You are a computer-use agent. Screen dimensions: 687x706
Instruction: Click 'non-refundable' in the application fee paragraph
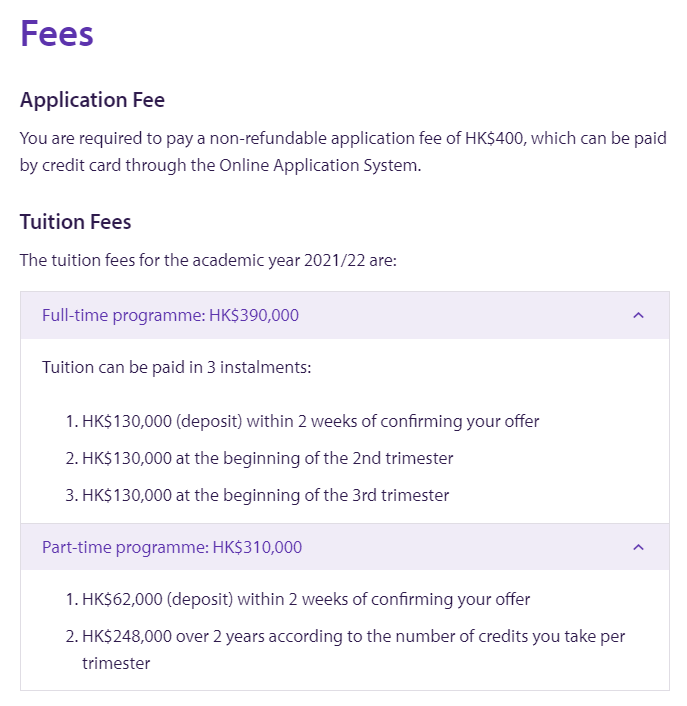click(268, 138)
